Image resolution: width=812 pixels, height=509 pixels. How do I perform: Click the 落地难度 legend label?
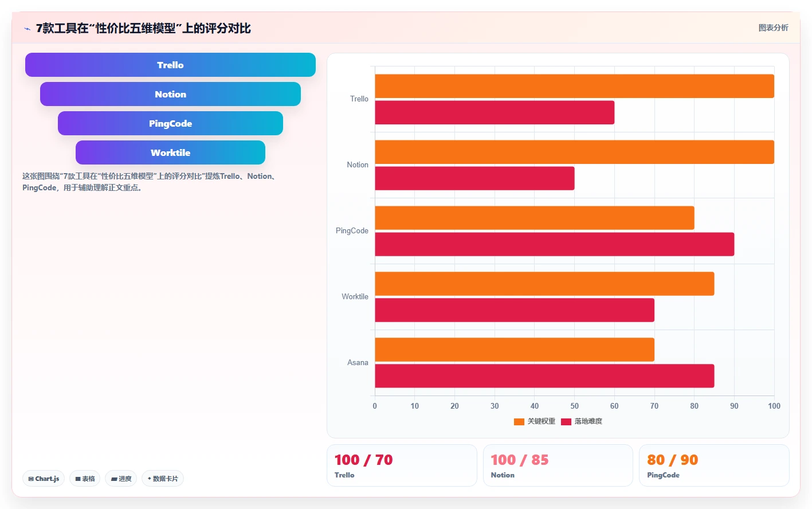(x=589, y=421)
